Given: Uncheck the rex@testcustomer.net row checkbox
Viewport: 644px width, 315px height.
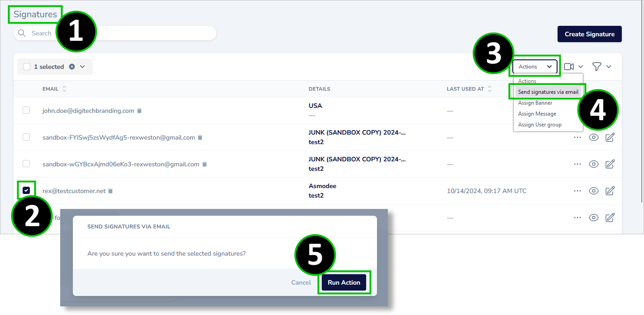Looking at the screenshot, I should pyautogui.click(x=26, y=189).
